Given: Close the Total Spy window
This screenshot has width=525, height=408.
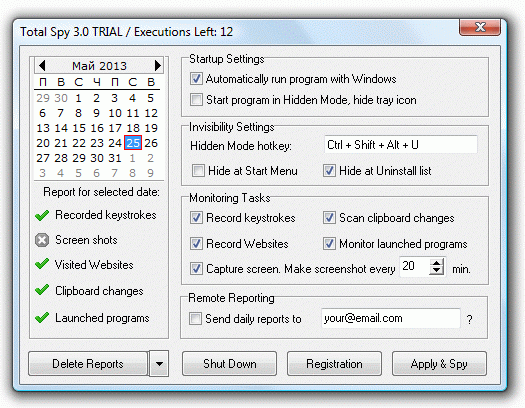Looking at the screenshot, I should [480, 27].
